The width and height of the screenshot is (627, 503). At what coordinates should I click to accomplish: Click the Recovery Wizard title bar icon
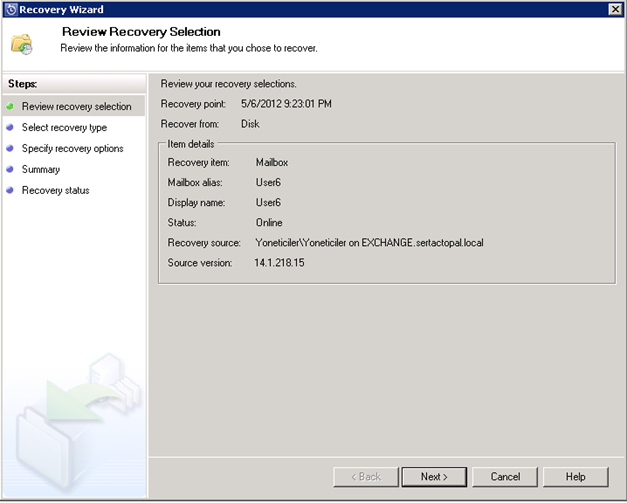11,9
